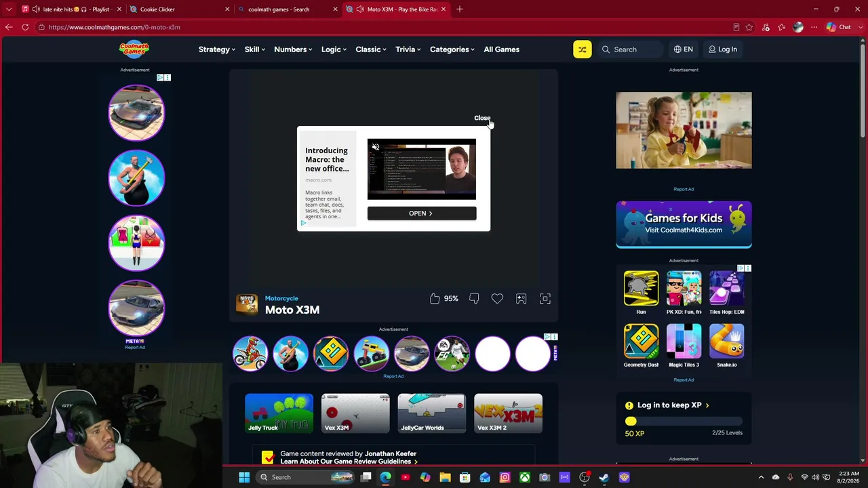
Task: Click the Coolmath Games logo
Action: 134,49
